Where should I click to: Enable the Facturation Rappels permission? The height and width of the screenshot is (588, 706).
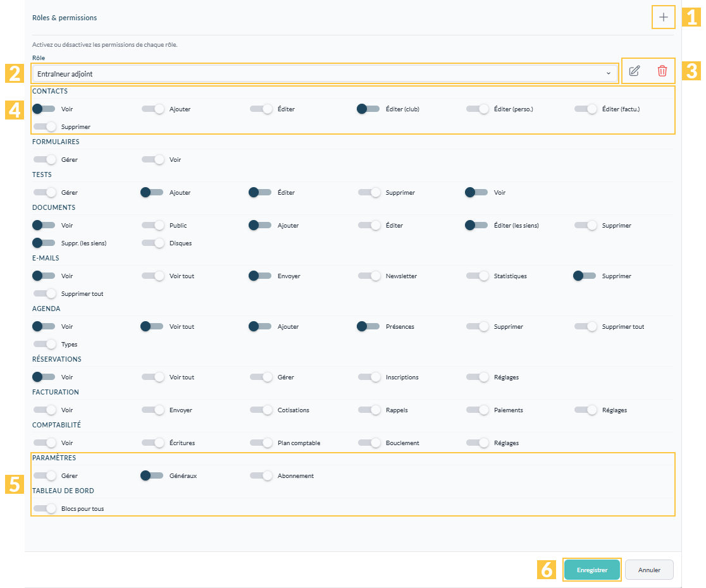pyautogui.click(x=369, y=410)
